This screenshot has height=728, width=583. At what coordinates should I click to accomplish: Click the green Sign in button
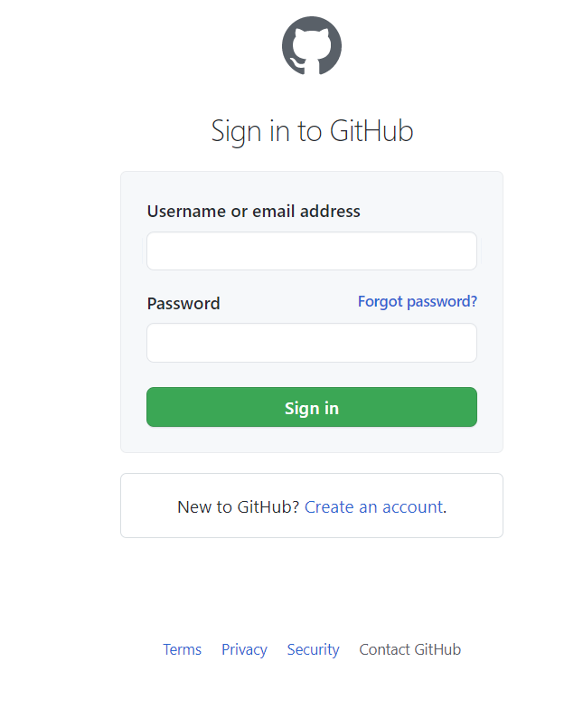click(x=312, y=407)
